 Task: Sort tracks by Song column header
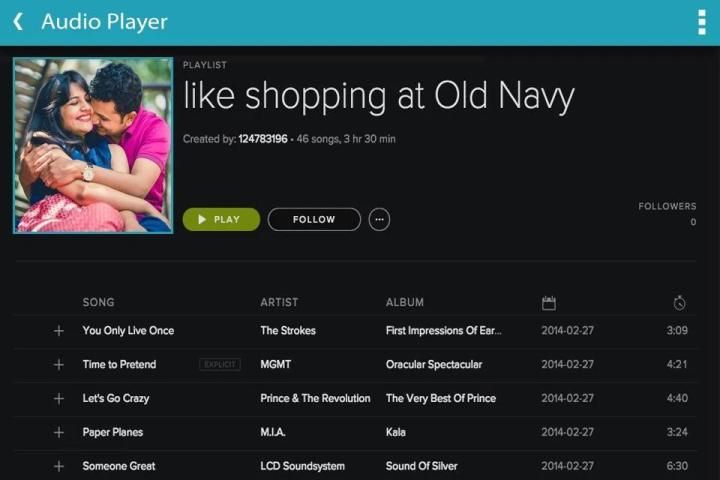pyautogui.click(x=98, y=302)
